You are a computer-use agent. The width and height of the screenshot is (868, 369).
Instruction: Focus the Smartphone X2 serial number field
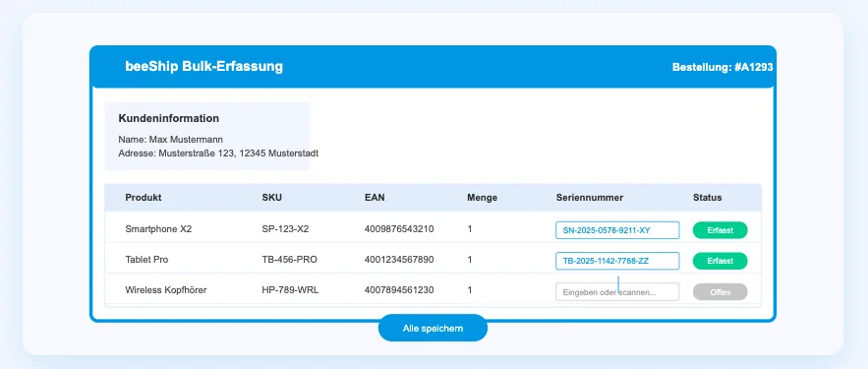(617, 230)
